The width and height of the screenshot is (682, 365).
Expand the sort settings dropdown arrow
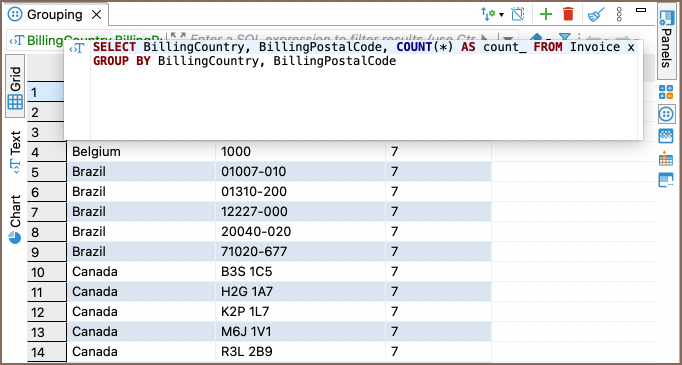(501, 15)
